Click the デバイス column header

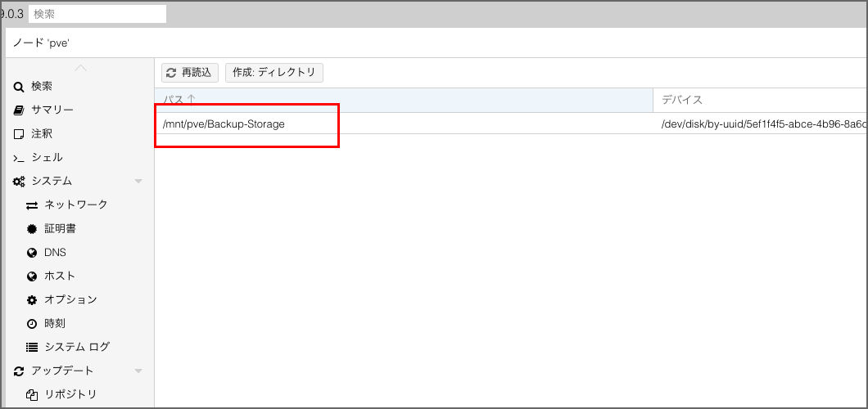pos(757,100)
